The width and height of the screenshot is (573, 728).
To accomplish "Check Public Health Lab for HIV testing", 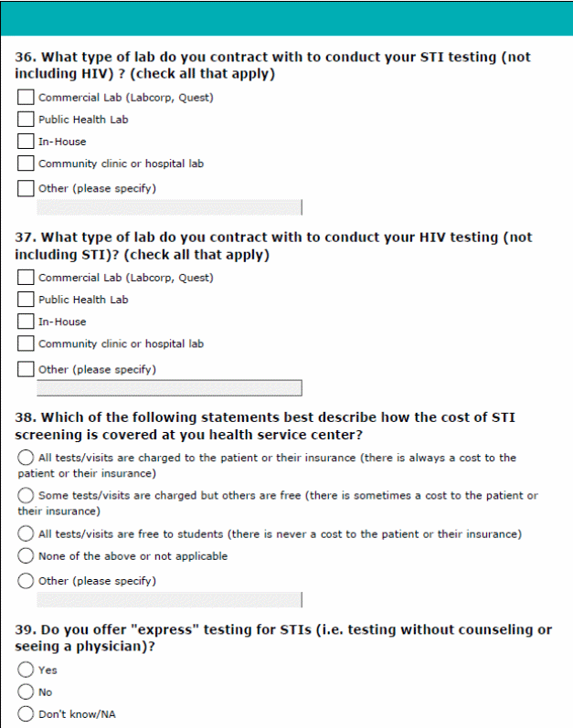I will pos(27,300).
